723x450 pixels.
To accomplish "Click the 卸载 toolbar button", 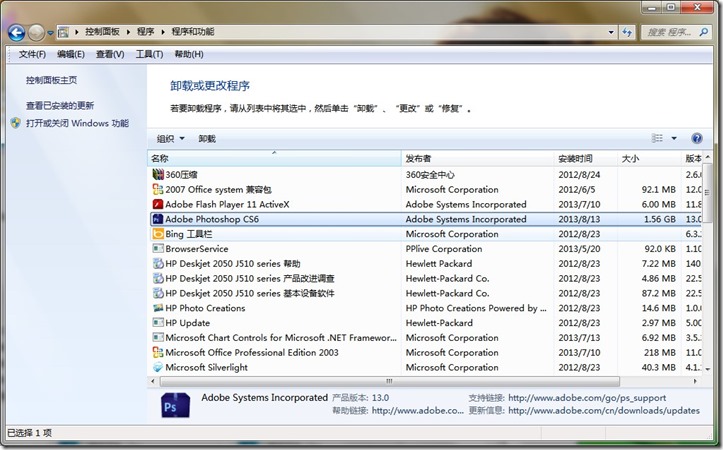I will click(x=207, y=139).
